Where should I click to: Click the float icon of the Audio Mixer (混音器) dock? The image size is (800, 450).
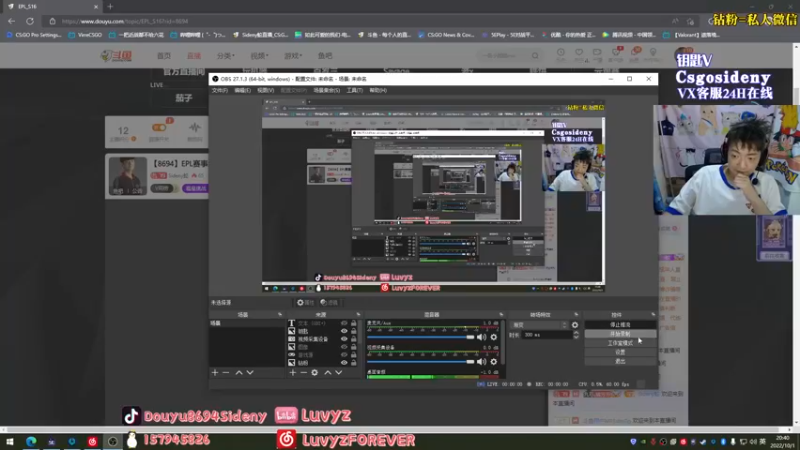point(501,315)
